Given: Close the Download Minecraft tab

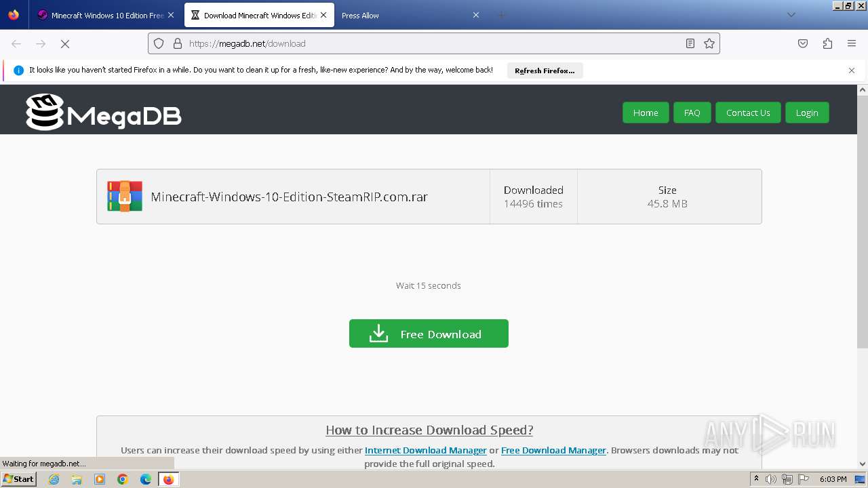Looking at the screenshot, I should point(323,15).
